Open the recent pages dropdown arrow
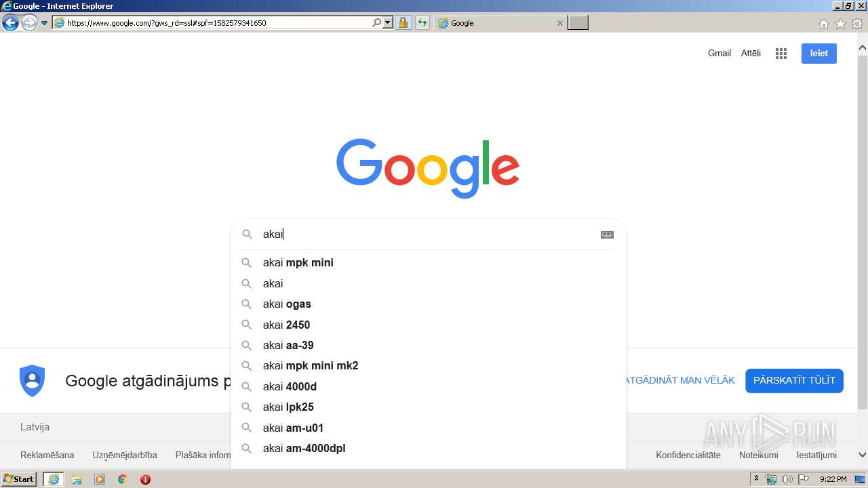 [x=44, y=23]
